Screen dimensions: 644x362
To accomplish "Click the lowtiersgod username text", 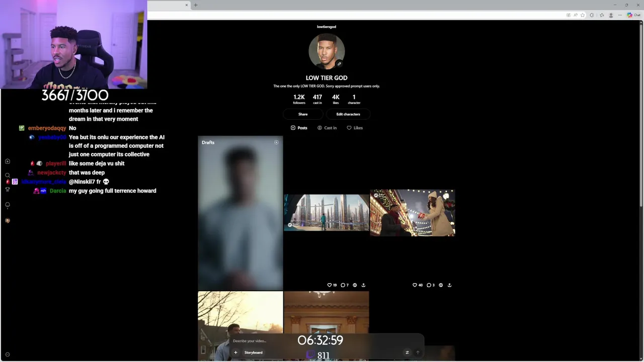I will click(x=327, y=27).
